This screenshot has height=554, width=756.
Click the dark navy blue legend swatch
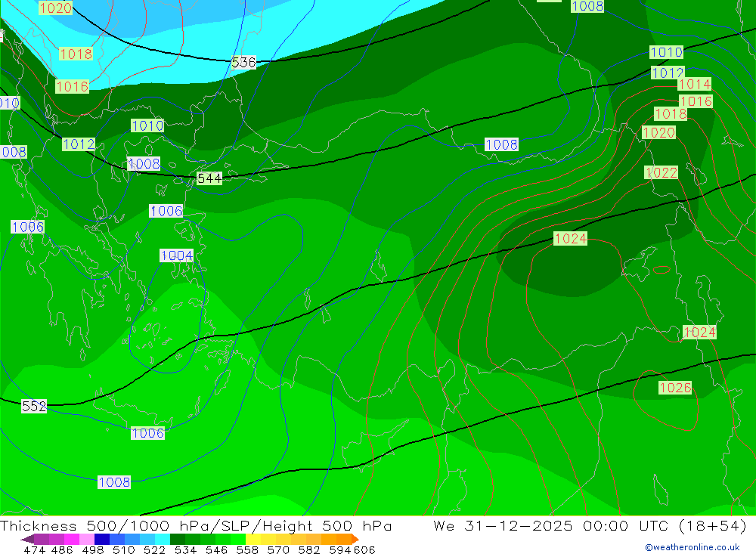(x=101, y=539)
